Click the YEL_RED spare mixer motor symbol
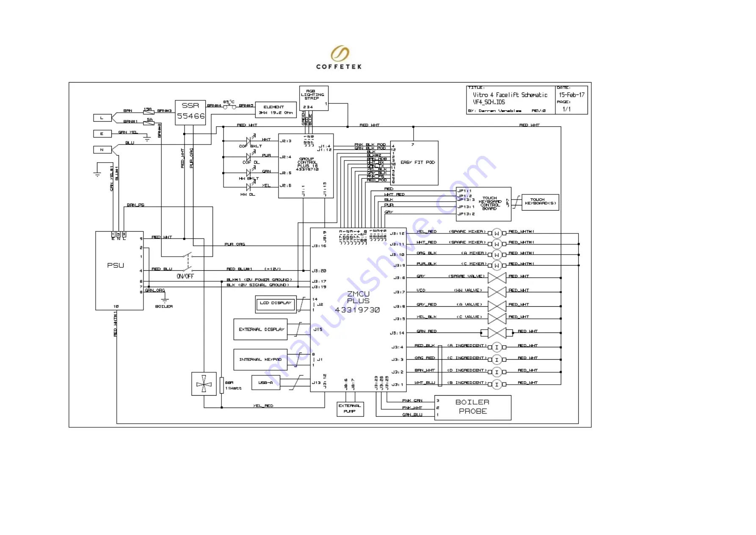Image resolution: width=756 pixels, height=535 pixels. coord(497,233)
